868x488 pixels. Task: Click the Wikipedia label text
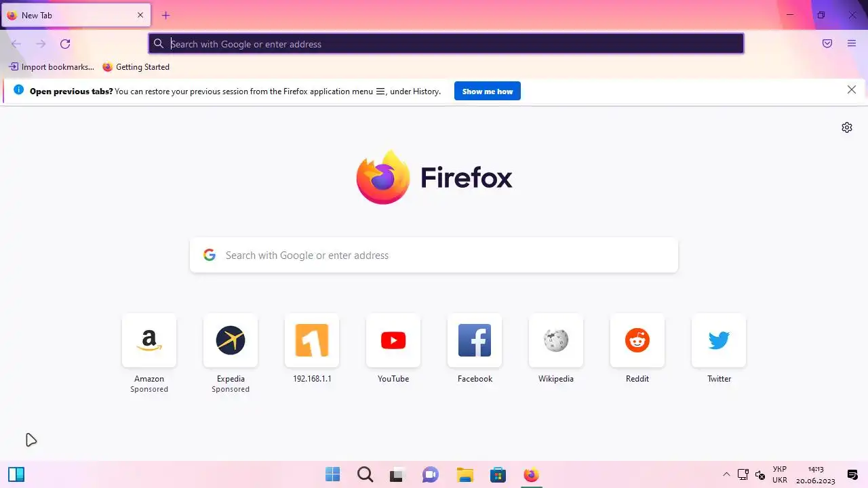pos(556,379)
